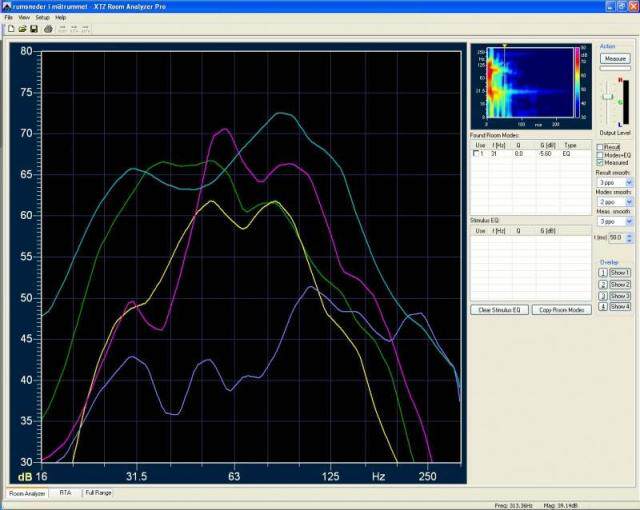Enable Use checkbox for room mode 1
The height and width of the screenshot is (510, 640).
476,153
